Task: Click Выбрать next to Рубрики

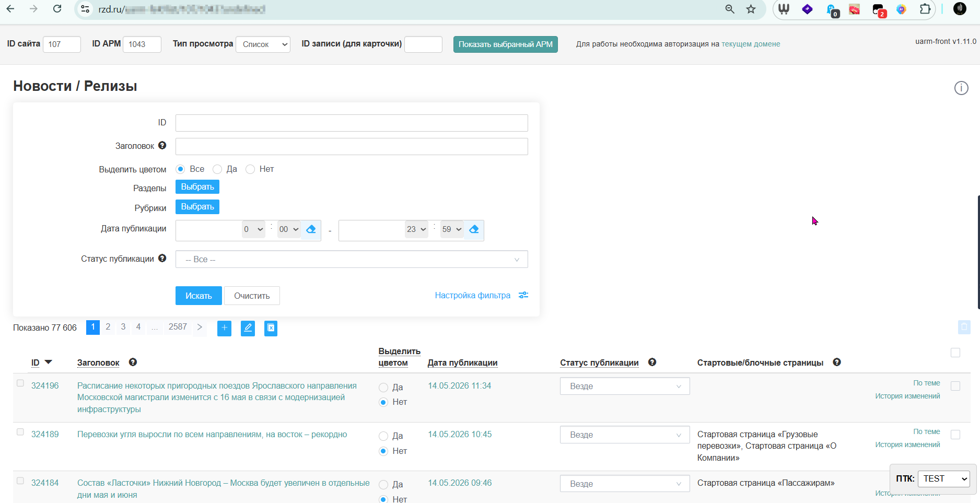Action: (197, 207)
